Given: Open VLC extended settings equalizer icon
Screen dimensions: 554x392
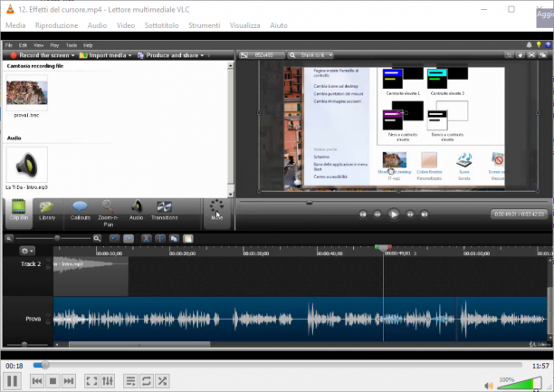Looking at the screenshot, I should pyautogui.click(x=108, y=381).
